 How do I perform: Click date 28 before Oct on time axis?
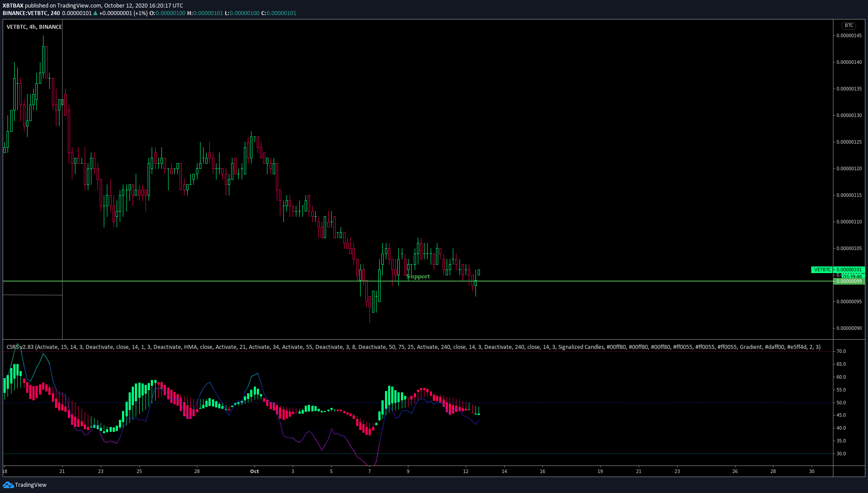click(197, 471)
